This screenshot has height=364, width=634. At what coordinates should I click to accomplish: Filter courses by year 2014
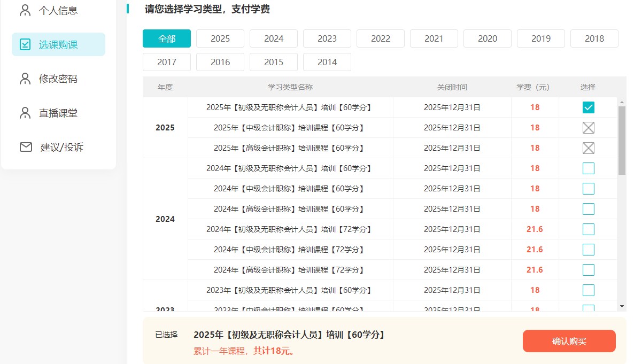click(327, 62)
